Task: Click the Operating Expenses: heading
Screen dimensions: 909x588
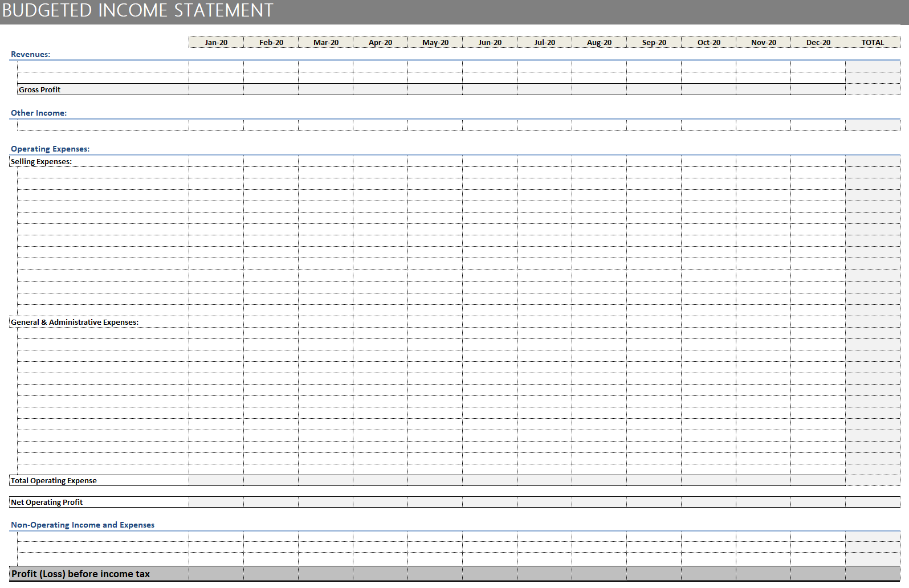Action: pos(50,149)
